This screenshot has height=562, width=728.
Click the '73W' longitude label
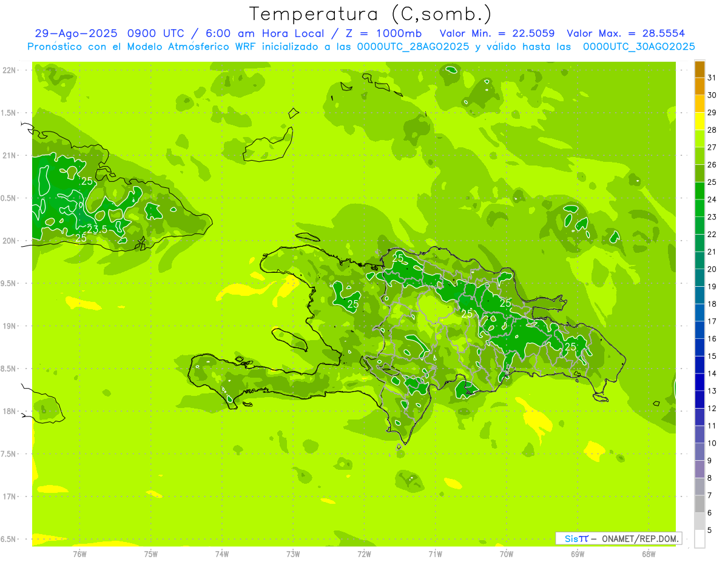click(293, 554)
